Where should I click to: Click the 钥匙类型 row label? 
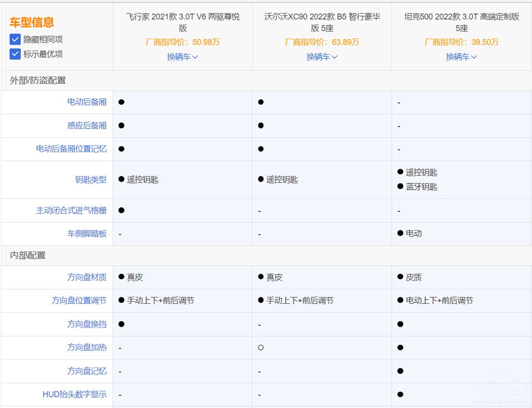[90, 180]
